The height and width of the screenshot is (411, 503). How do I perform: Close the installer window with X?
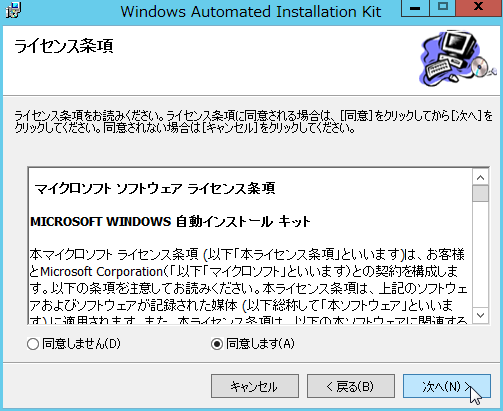(479, 9)
